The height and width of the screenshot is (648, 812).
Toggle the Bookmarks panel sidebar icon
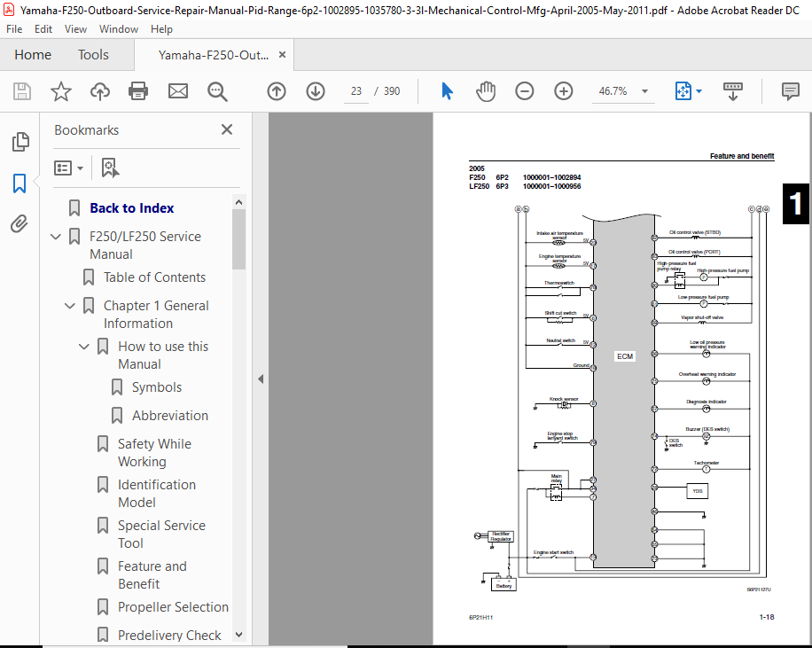click(x=20, y=183)
